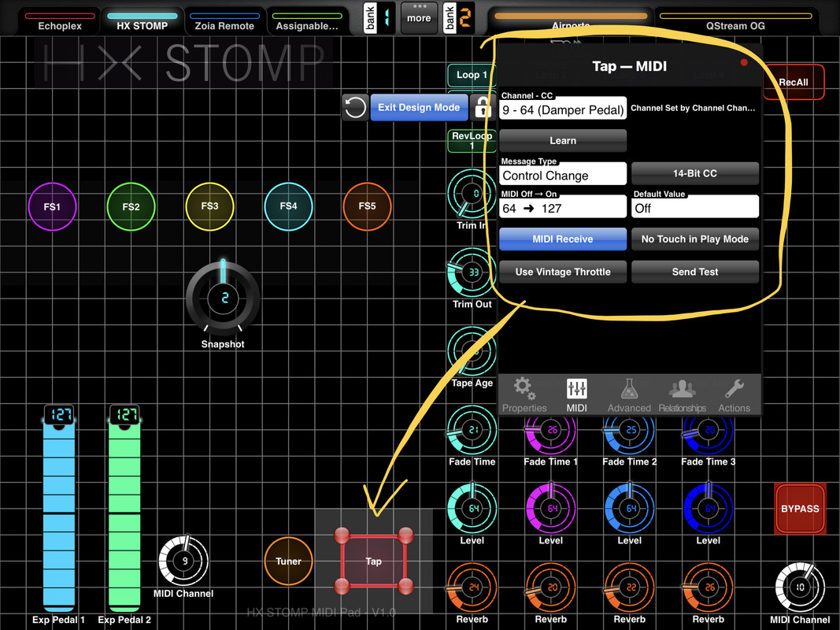
Task: Tap the FS5 orange footswitch
Action: tap(367, 206)
